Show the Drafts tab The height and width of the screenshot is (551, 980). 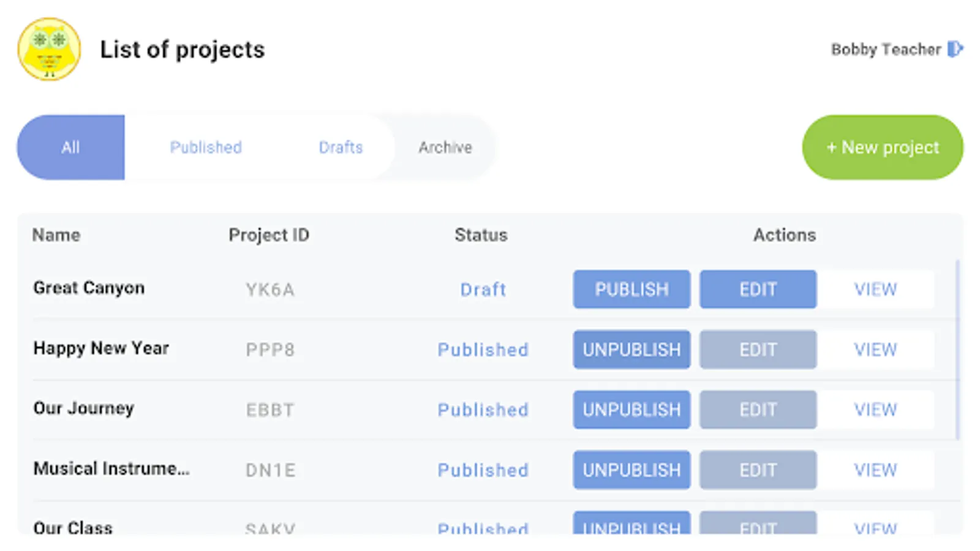coord(341,148)
